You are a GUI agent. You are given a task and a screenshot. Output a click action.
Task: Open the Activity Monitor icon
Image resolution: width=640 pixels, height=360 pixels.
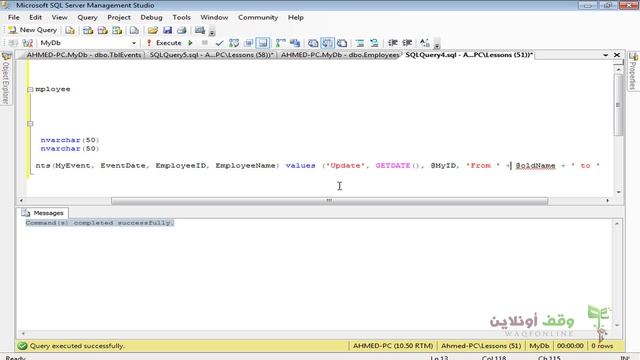200,30
